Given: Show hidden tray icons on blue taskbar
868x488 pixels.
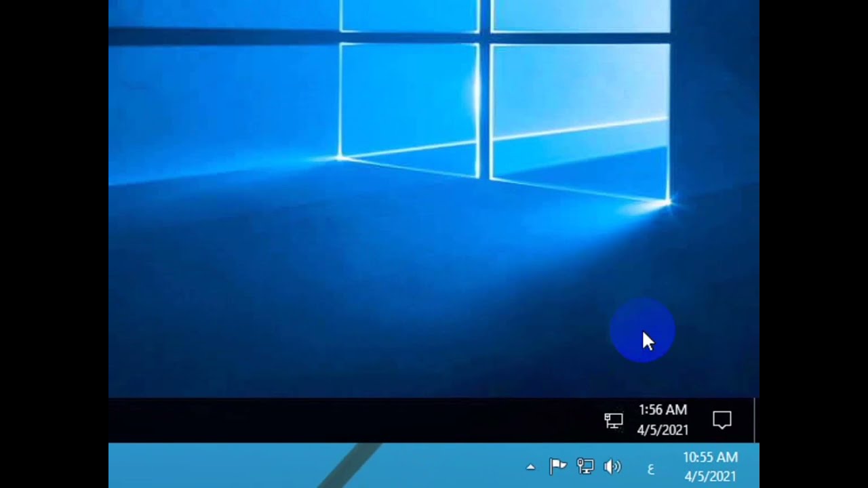Looking at the screenshot, I should tap(530, 467).
